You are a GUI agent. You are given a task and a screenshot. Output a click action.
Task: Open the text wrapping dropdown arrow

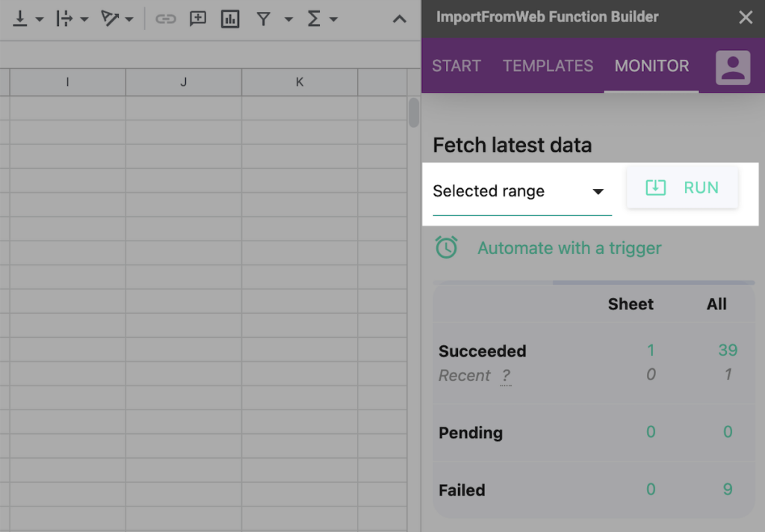[x=84, y=19]
